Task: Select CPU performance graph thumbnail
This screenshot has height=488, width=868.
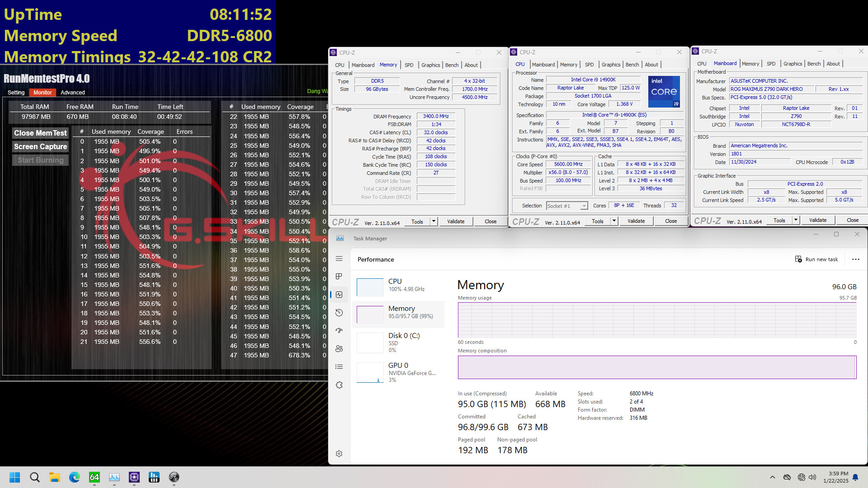Action: [370, 287]
